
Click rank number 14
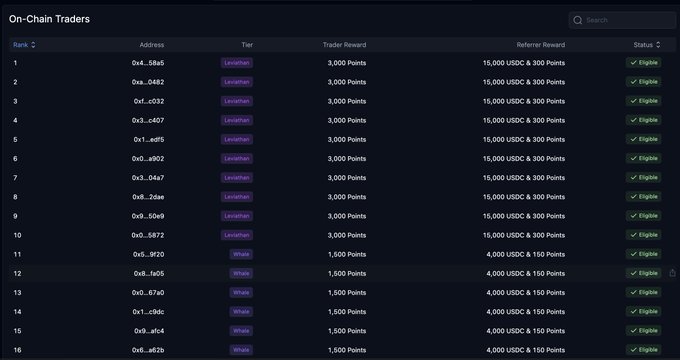pos(17,311)
